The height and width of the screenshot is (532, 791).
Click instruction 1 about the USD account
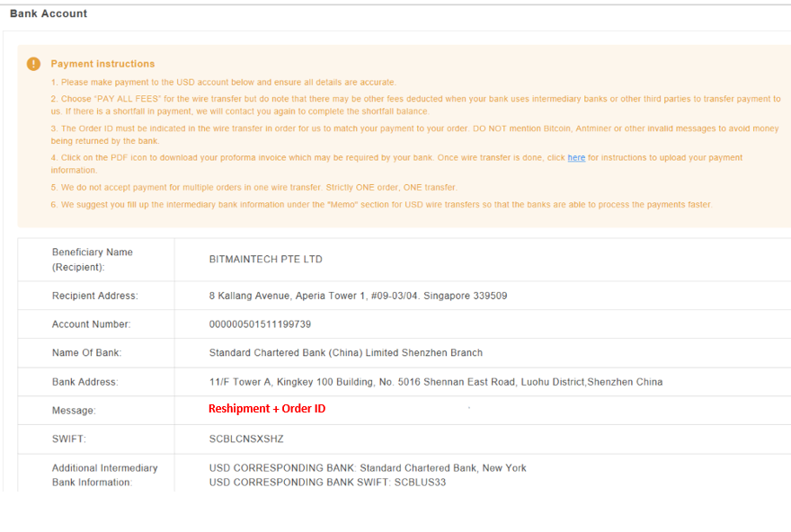coord(224,82)
